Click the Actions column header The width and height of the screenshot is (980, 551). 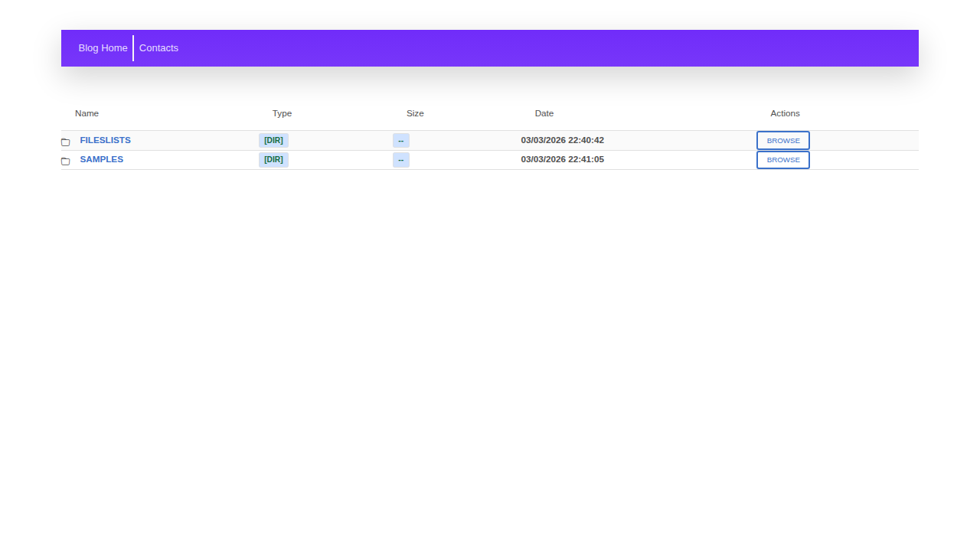click(785, 113)
